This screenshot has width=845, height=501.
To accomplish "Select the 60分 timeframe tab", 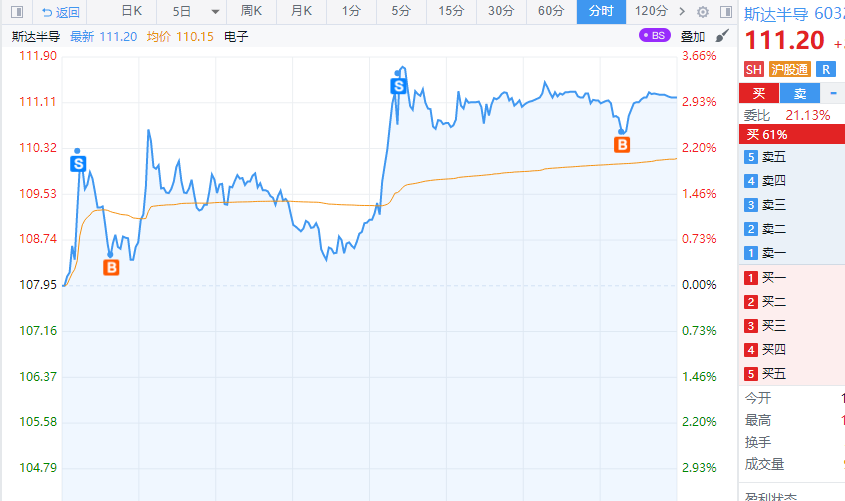I will [x=551, y=12].
